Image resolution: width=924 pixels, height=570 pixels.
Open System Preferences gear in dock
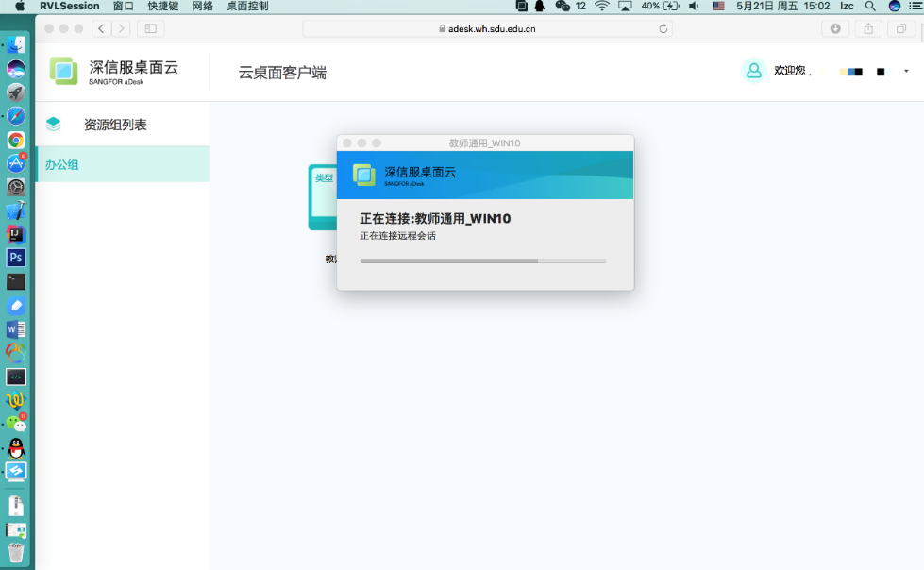[x=16, y=187]
